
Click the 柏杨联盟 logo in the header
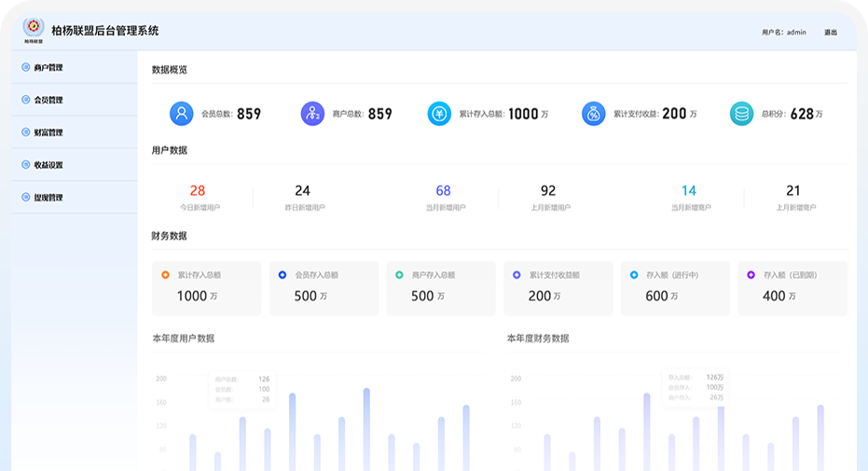pyautogui.click(x=34, y=30)
